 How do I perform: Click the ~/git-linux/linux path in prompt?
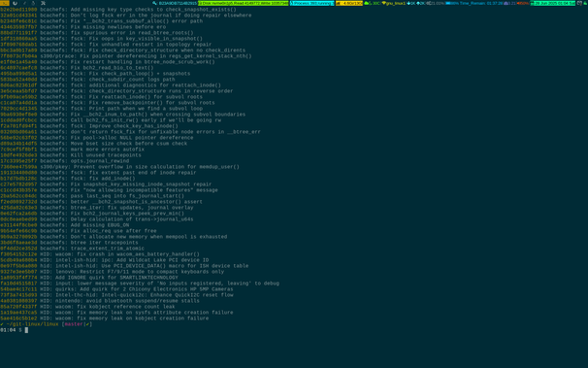pos(32,324)
